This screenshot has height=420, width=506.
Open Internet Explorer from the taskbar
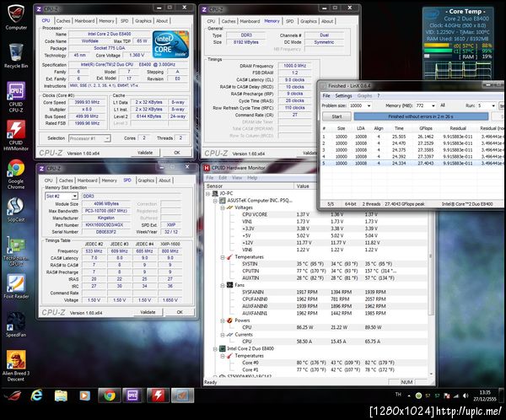(x=36, y=396)
